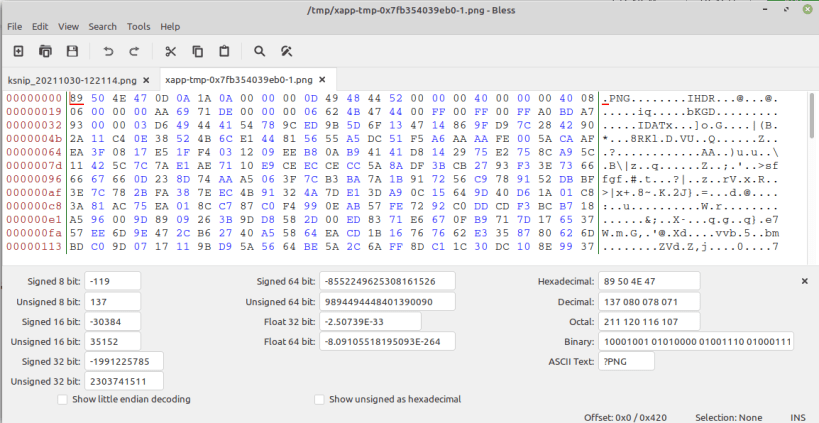
Task: Click the ASCII Text value field
Action: (x=626, y=361)
